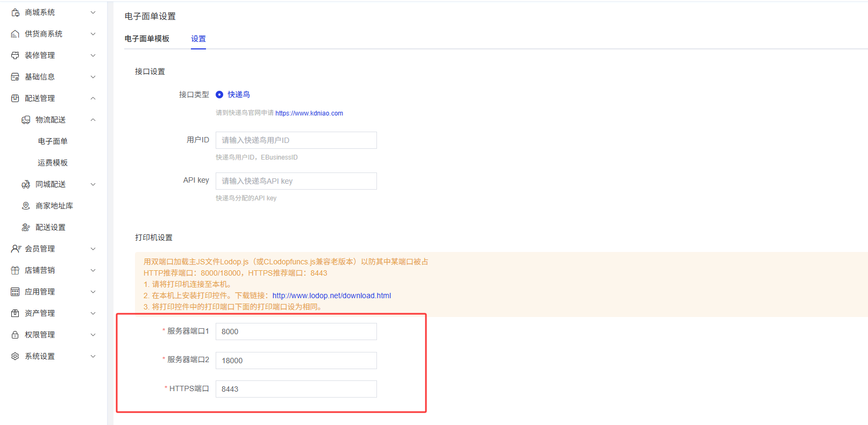Image resolution: width=868 pixels, height=425 pixels.
Task: Click the hint text 快递鸟用户ID，EBusinessID
Action: pyautogui.click(x=257, y=157)
